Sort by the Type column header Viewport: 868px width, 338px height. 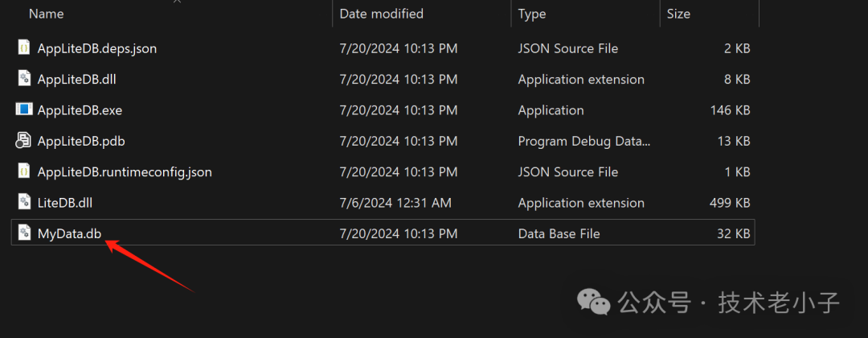click(532, 14)
